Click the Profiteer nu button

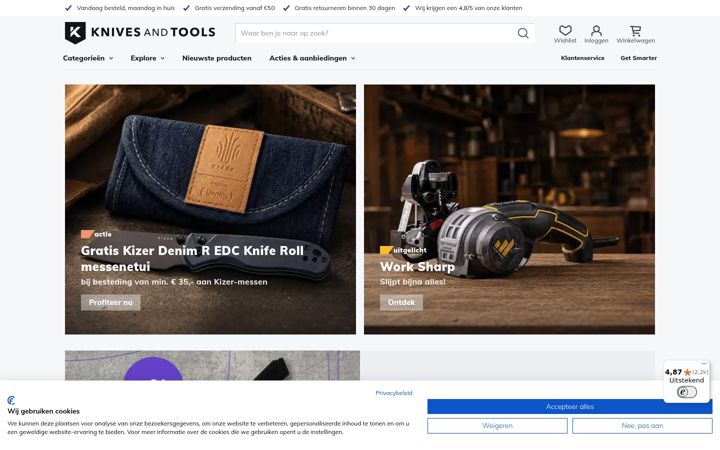[x=111, y=302]
